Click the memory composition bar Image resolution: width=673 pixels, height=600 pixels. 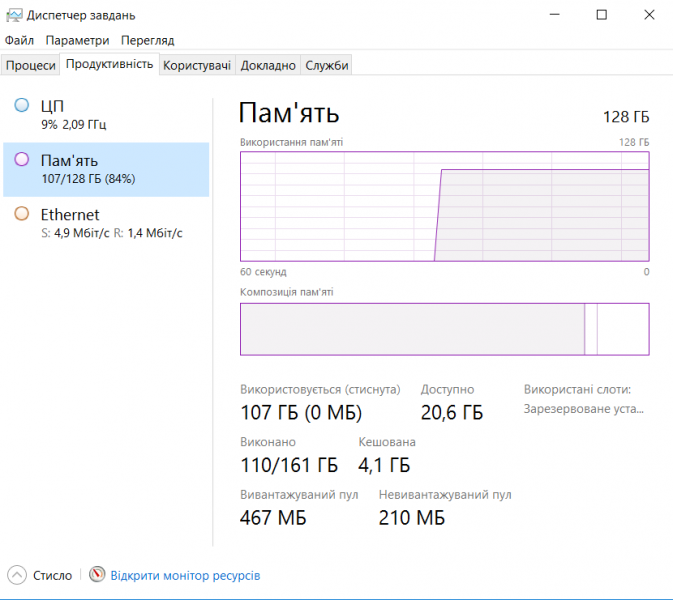444,329
